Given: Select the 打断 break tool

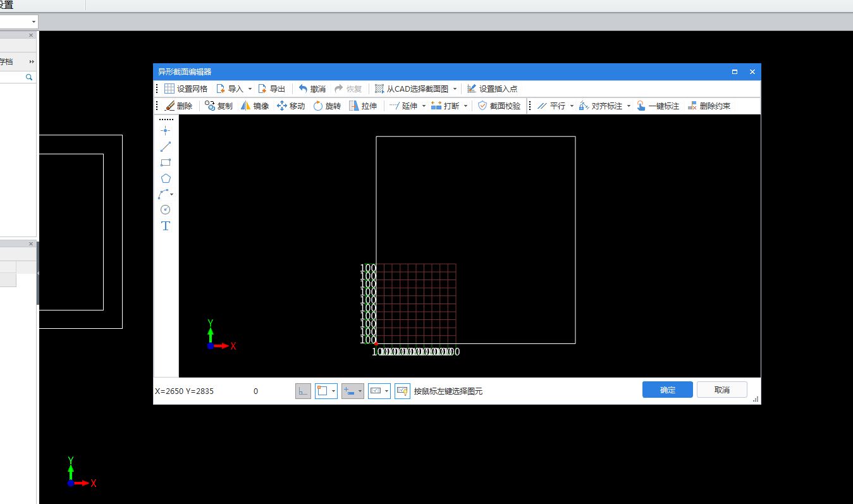Looking at the screenshot, I should [445, 106].
